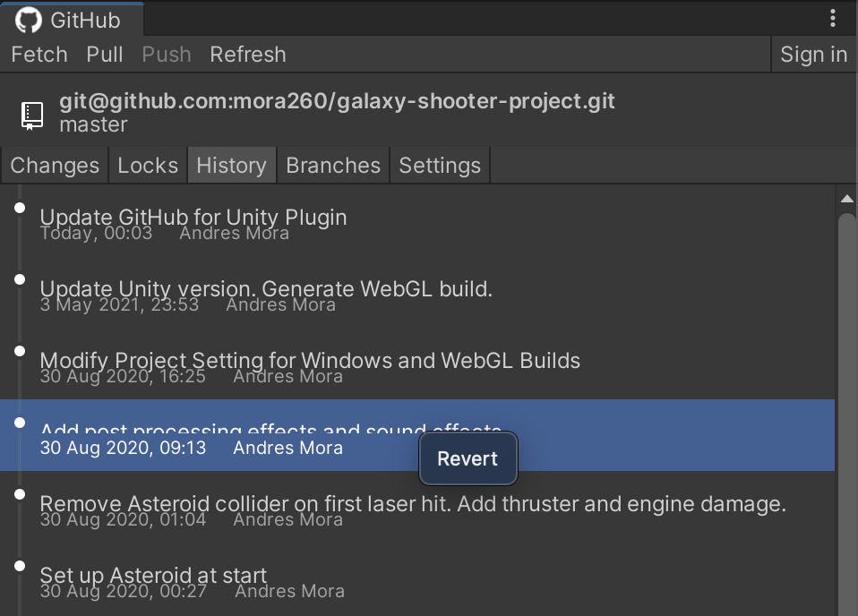Click the Sign in button
This screenshot has width=858, height=616.
pyautogui.click(x=814, y=55)
